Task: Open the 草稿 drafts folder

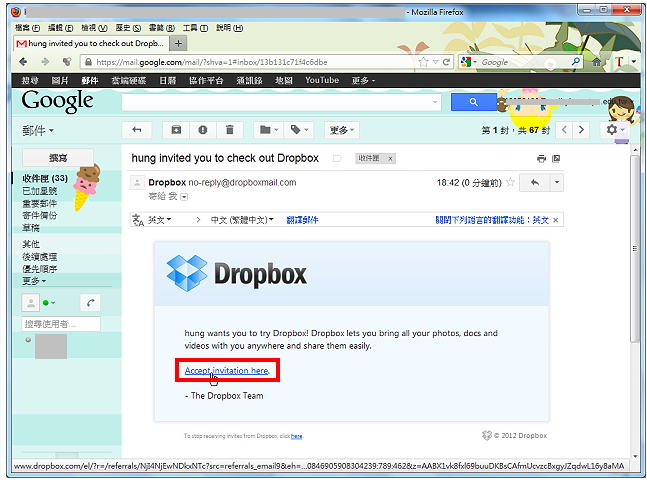Action: 31,228
